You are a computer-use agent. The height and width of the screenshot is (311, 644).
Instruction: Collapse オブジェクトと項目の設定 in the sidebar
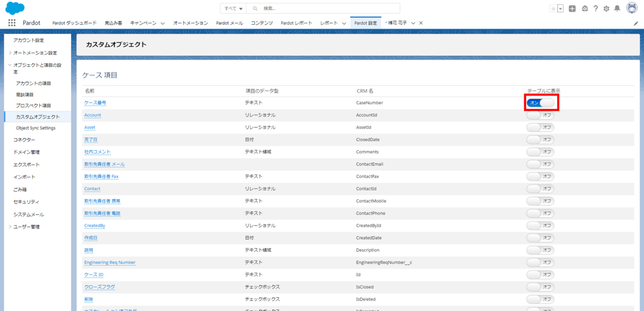[10, 65]
